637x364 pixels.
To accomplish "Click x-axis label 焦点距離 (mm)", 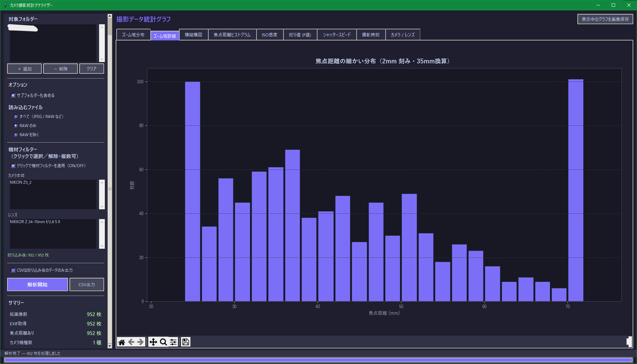I will [x=384, y=313].
